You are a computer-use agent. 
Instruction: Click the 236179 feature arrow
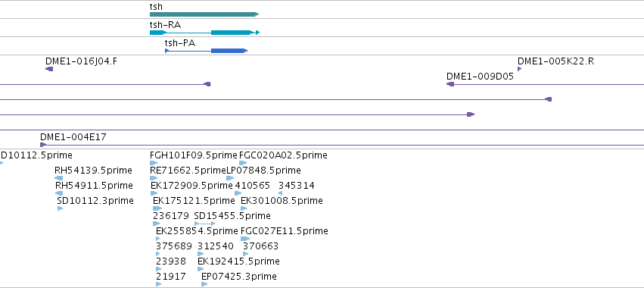pyautogui.click(x=156, y=224)
